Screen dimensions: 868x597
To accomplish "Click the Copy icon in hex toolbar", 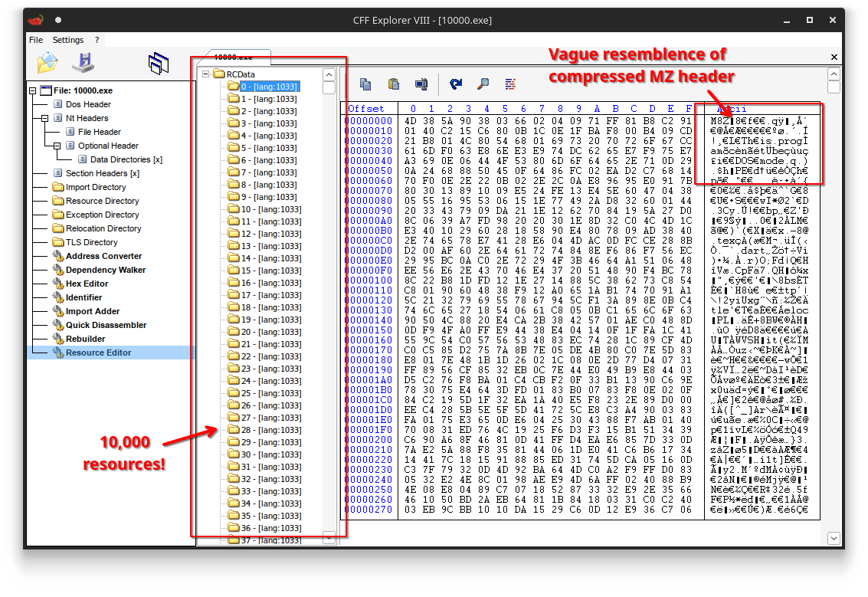I will (x=365, y=84).
